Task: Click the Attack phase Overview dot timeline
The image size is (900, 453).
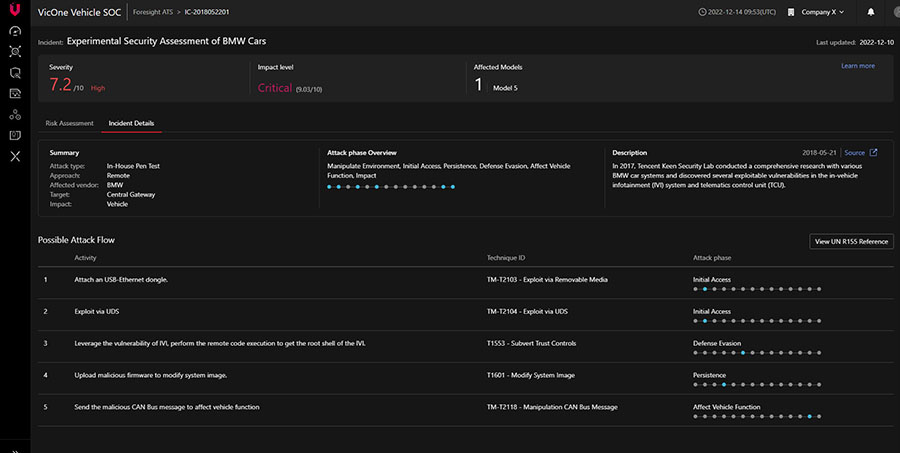Action: 390,187
